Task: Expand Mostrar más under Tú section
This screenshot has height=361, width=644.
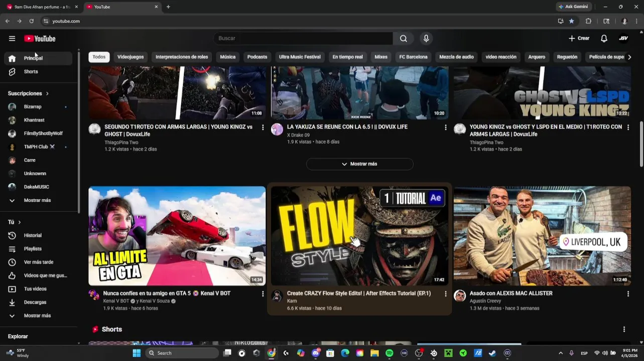Action: pos(38,316)
